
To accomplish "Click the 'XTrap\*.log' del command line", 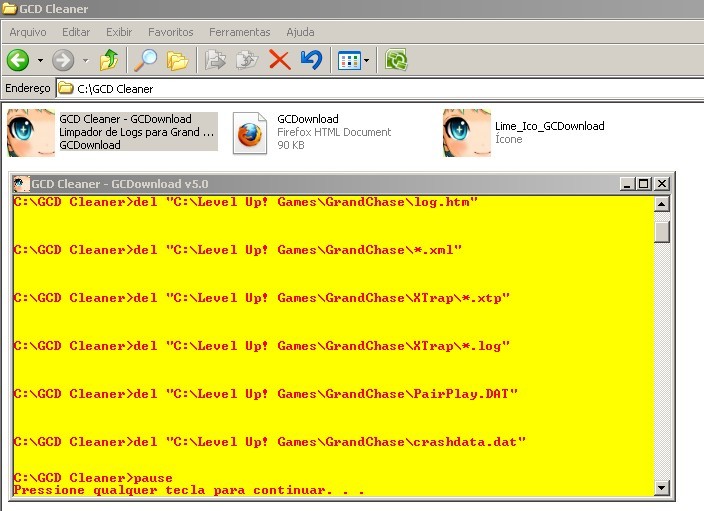I will [262, 346].
